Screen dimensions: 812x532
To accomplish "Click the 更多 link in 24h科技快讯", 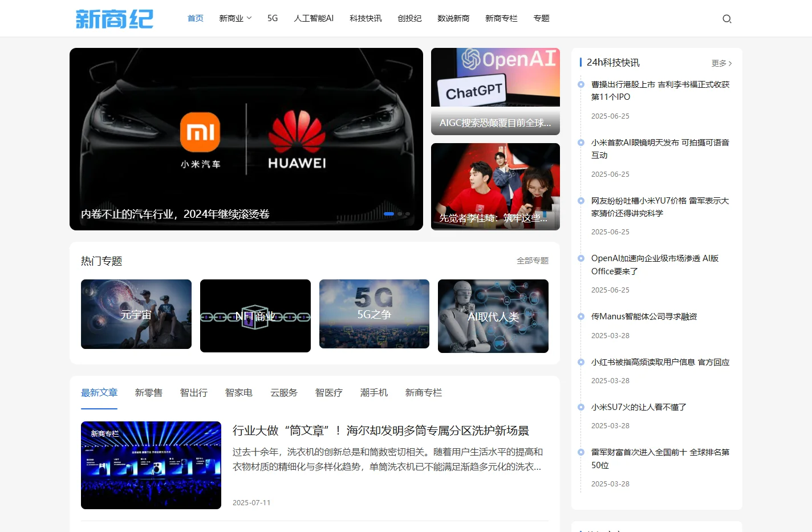I will pyautogui.click(x=722, y=63).
